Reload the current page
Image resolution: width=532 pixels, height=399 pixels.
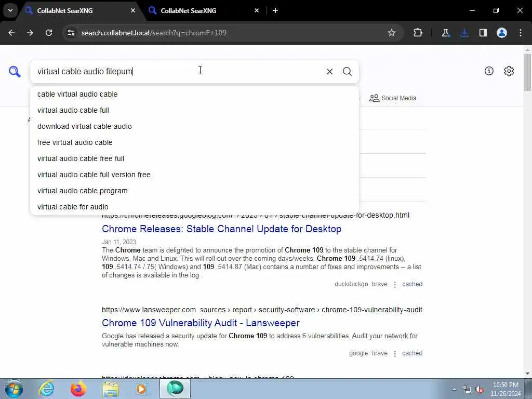point(49,33)
